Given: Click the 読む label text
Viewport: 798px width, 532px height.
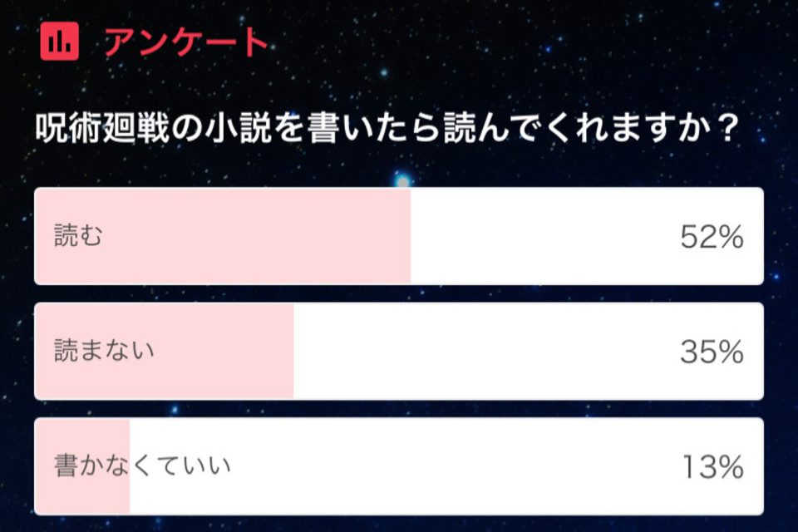Looking at the screenshot, I should (x=78, y=236).
